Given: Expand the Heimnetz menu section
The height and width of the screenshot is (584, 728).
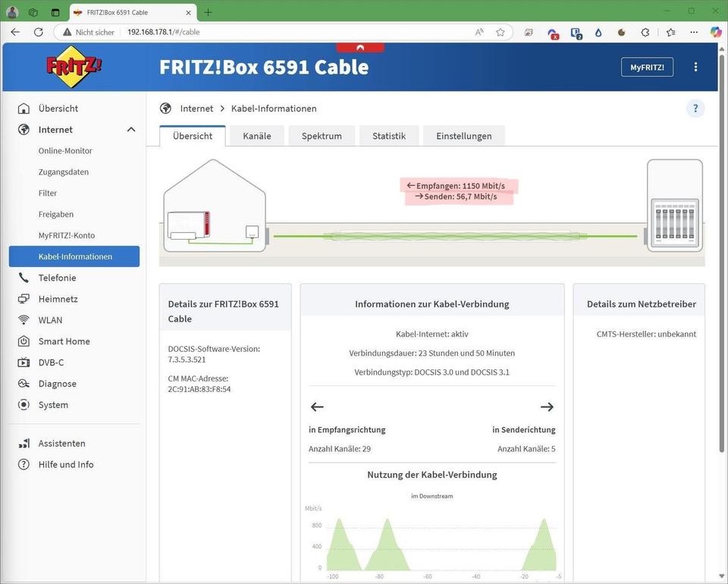Looking at the screenshot, I should (x=58, y=299).
